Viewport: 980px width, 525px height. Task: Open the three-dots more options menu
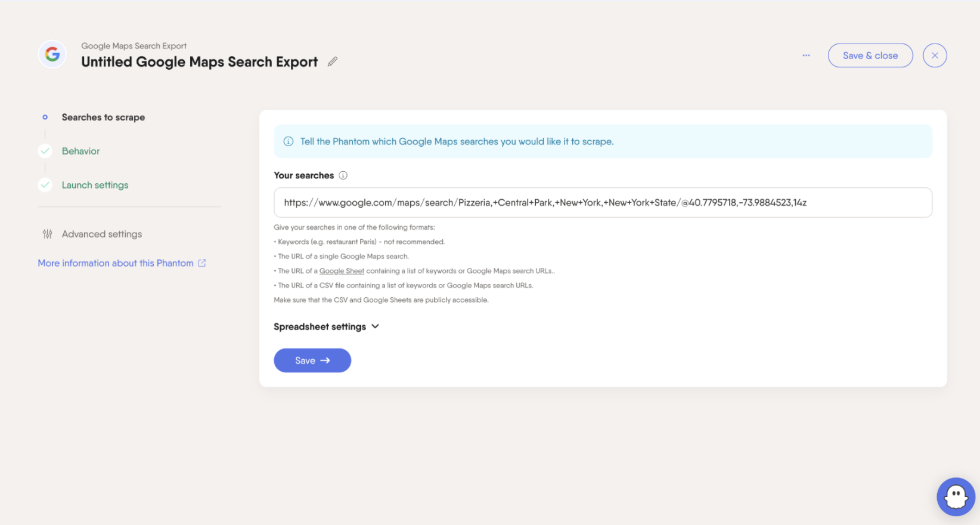pyautogui.click(x=806, y=55)
